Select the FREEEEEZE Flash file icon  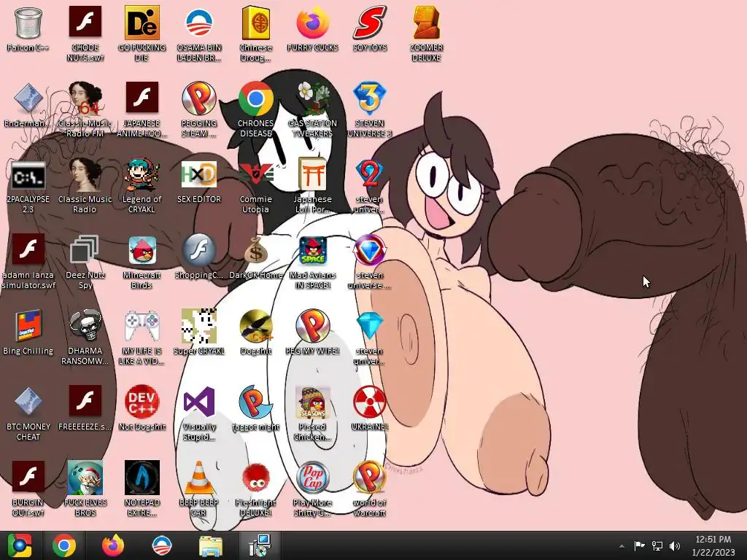coord(85,401)
